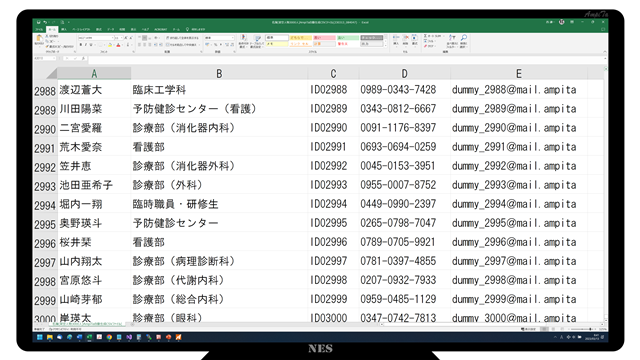
Task: Collapse the ribbon with the chevron
Action: tap(605, 51)
